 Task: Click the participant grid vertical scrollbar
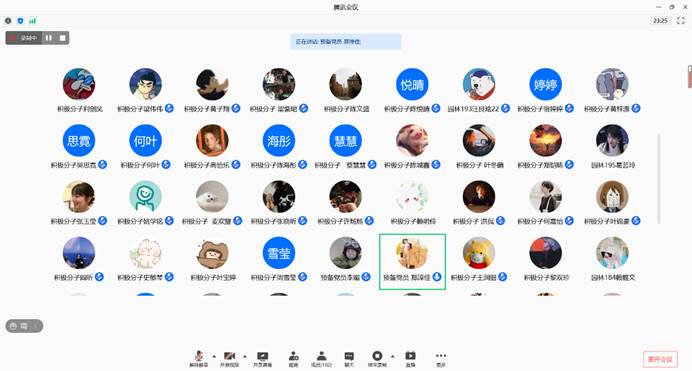[659, 179]
